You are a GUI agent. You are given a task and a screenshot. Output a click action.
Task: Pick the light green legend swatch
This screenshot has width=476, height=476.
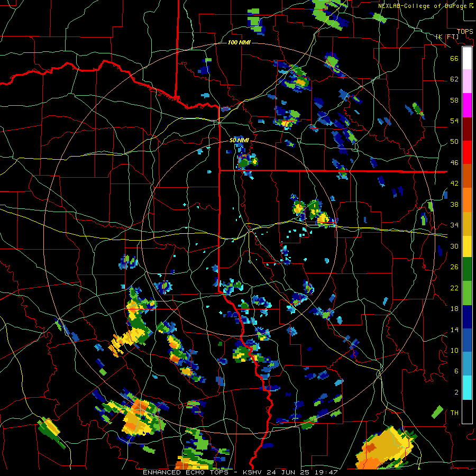coord(467,293)
